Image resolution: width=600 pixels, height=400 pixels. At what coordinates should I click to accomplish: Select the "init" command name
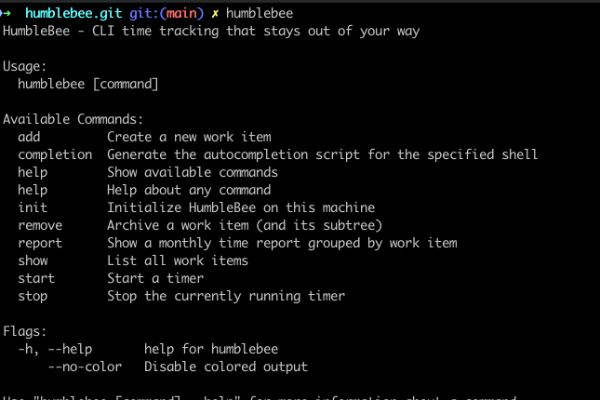[33, 208]
